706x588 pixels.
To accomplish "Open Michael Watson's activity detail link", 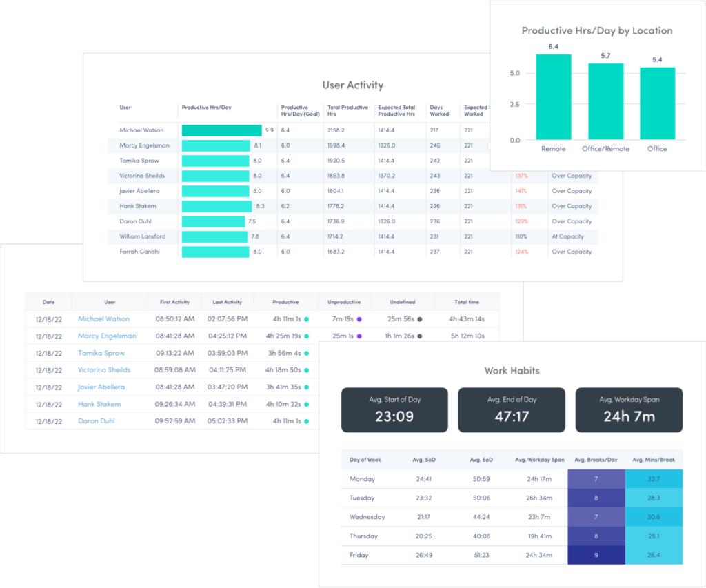I will pos(103,318).
